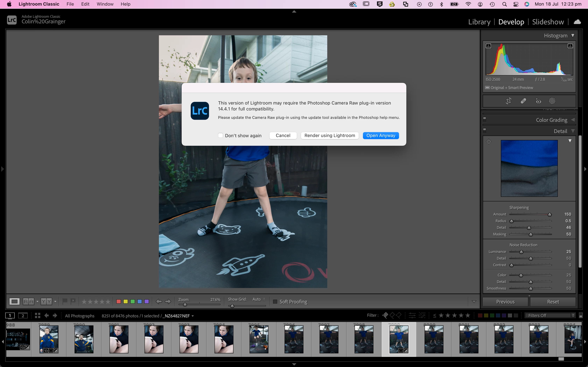Click the detail preview target picker icon
This screenshot has width=588, height=367.
click(489, 142)
